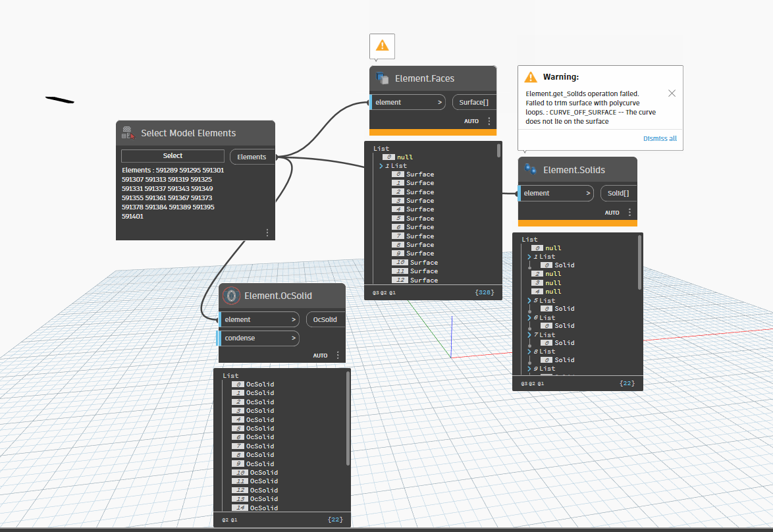Click the Dismiss all link in the Warning
This screenshot has width=773, height=532.
661,138
